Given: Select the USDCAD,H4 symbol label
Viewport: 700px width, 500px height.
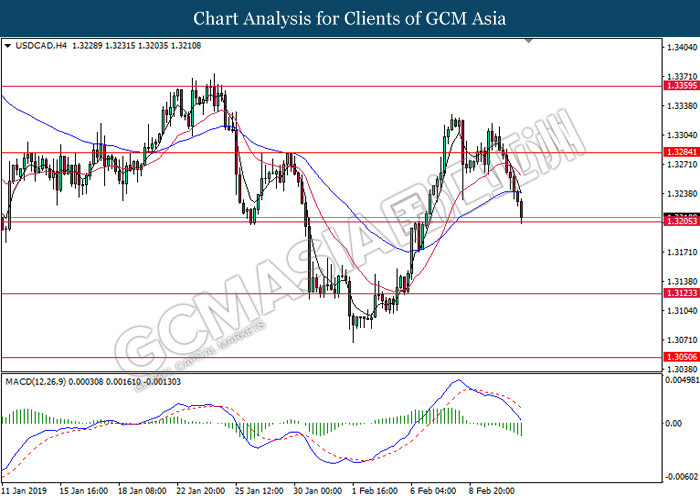Looking at the screenshot, I should tap(41, 46).
